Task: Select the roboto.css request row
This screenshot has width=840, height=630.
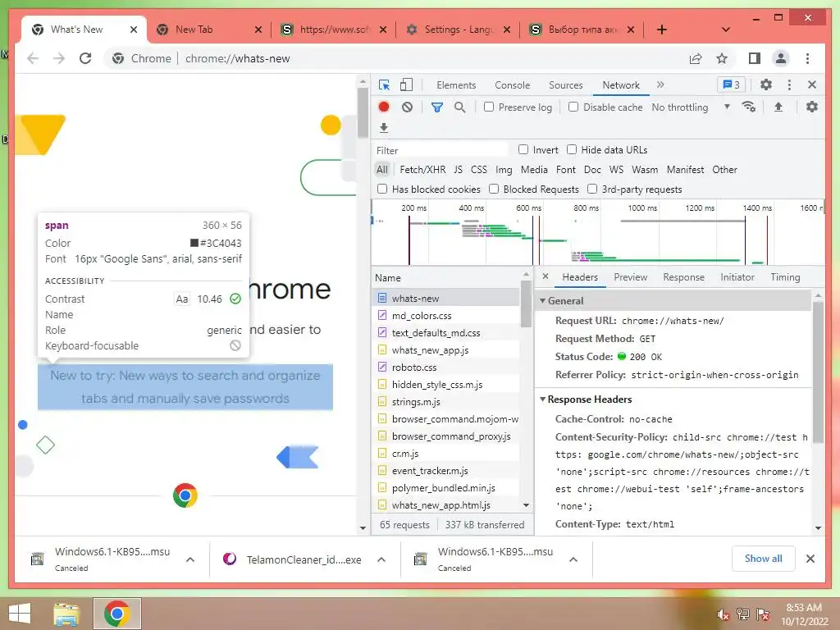Action: [446, 367]
